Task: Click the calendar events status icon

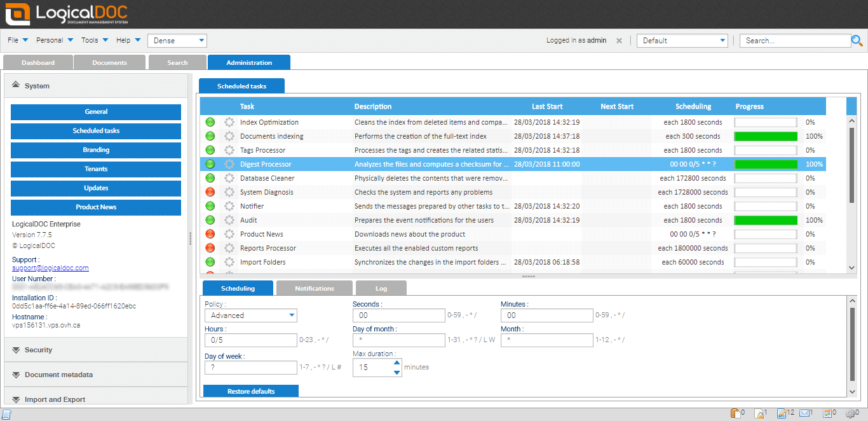Action: tap(827, 413)
